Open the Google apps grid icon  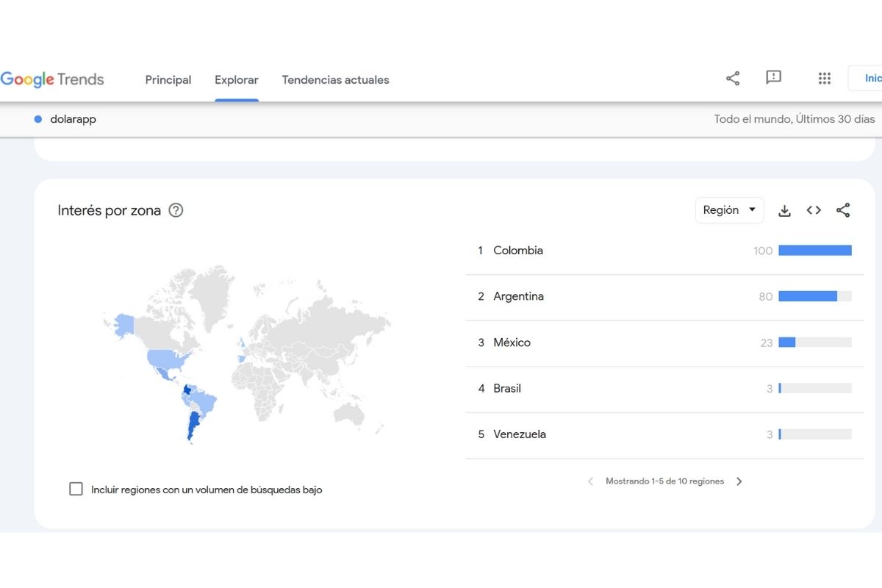point(825,78)
